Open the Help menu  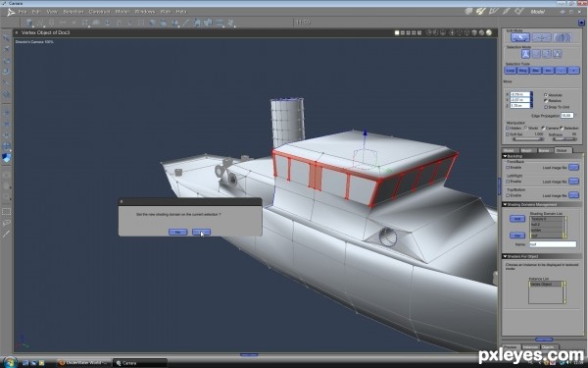click(181, 12)
